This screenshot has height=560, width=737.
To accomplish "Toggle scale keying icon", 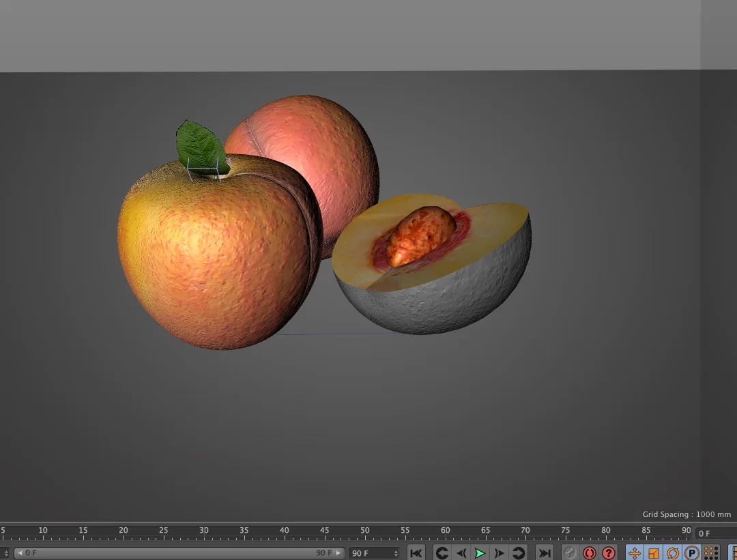I will 653,553.
